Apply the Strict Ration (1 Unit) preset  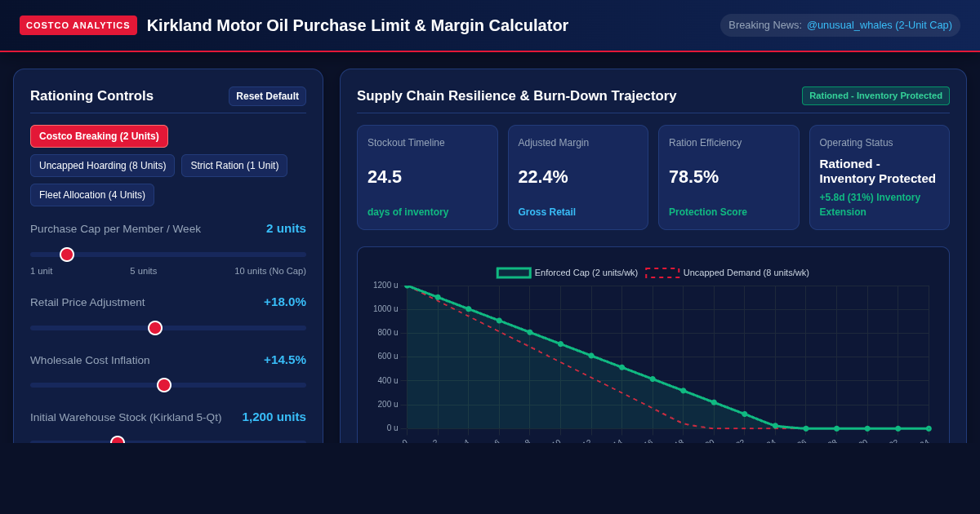click(x=234, y=166)
